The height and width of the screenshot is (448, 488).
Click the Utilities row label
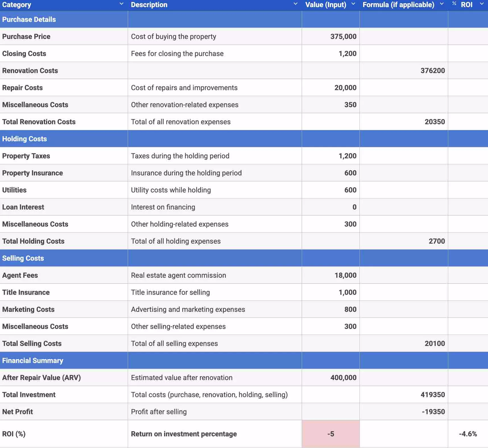14,190
